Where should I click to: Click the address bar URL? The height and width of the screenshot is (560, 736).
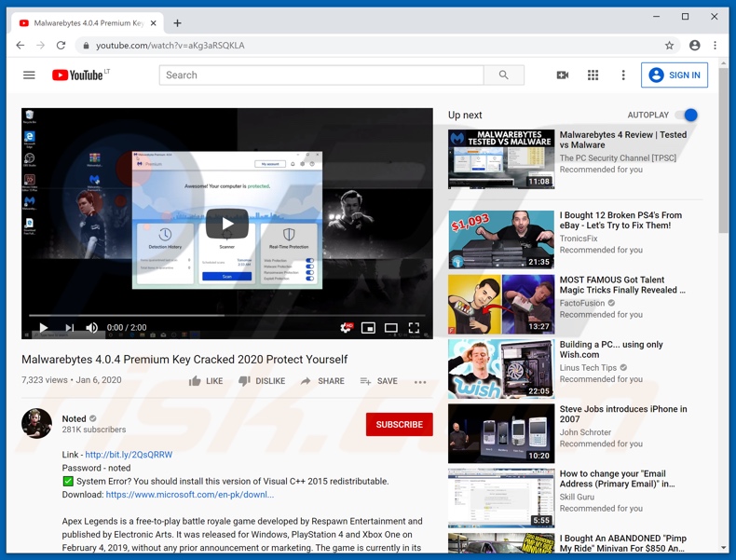[x=170, y=46]
